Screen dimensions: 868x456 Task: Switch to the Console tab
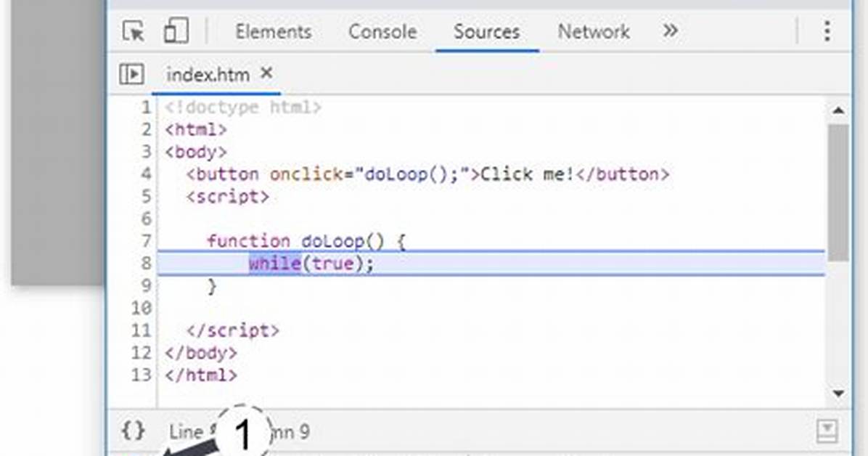click(x=382, y=31)
